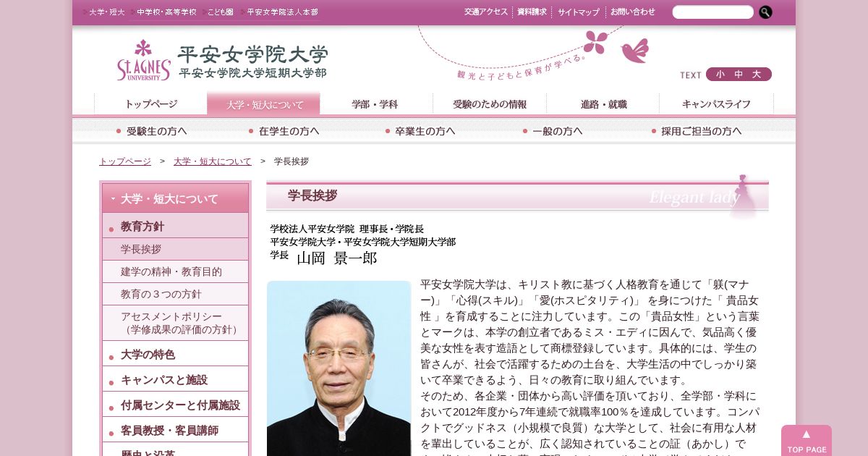The width and height of the screenshot is (868, 456).
Task: Focus the site search input field
Action: (x=712, y=12)
